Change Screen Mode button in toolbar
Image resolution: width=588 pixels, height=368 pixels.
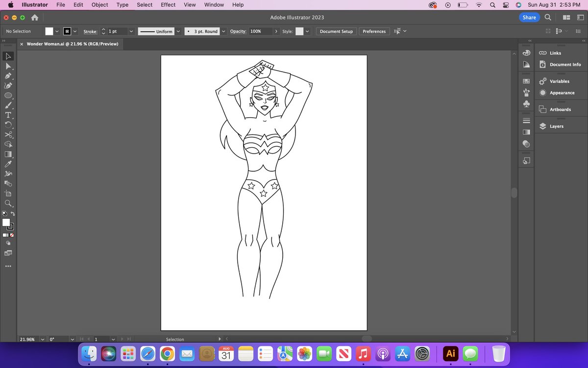point(8,253)
